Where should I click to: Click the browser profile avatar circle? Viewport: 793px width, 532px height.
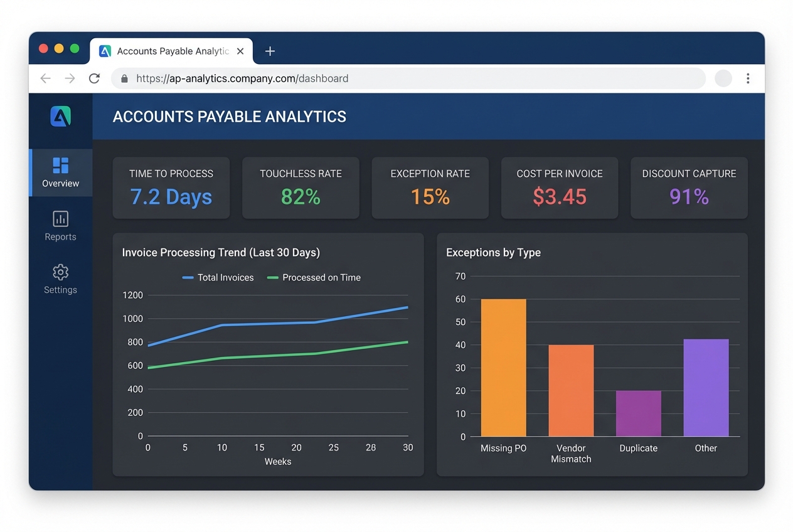(x=723, y=78)
